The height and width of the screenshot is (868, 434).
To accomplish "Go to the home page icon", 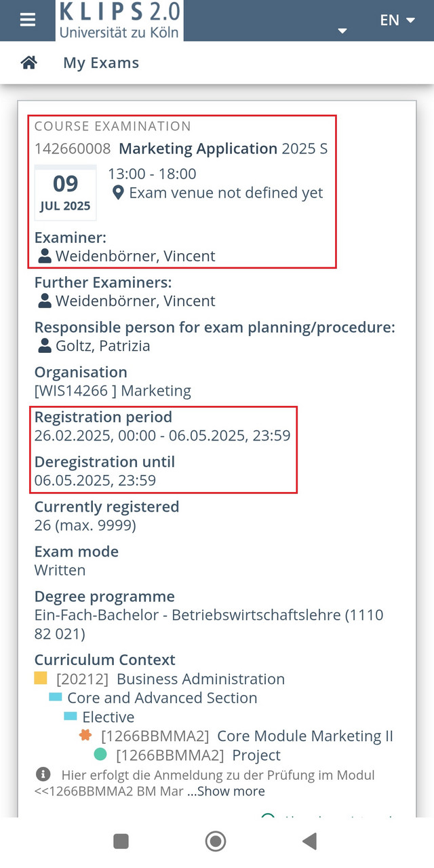I will [x=28, y=62].
